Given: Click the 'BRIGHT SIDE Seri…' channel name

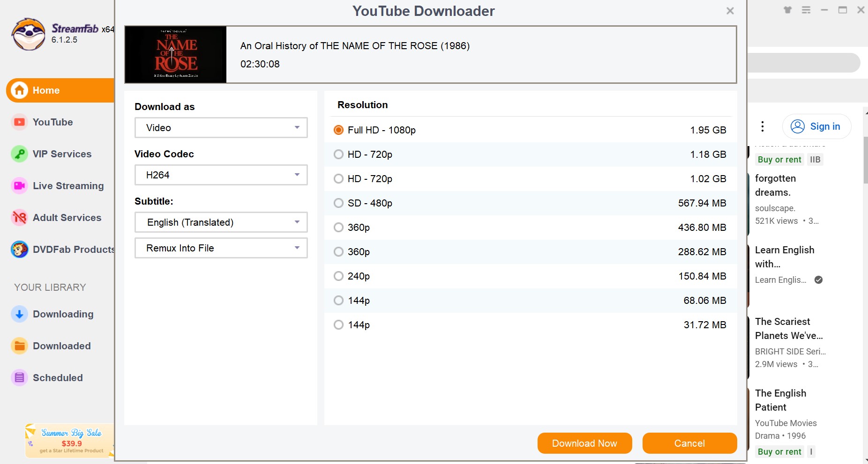Looking at the screenshot, I should (790, 352).
